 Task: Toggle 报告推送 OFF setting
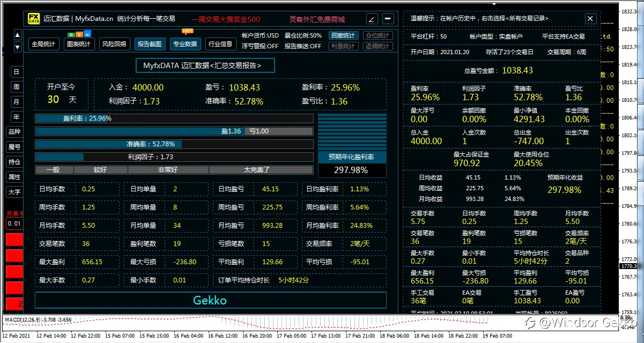(303, 46)
